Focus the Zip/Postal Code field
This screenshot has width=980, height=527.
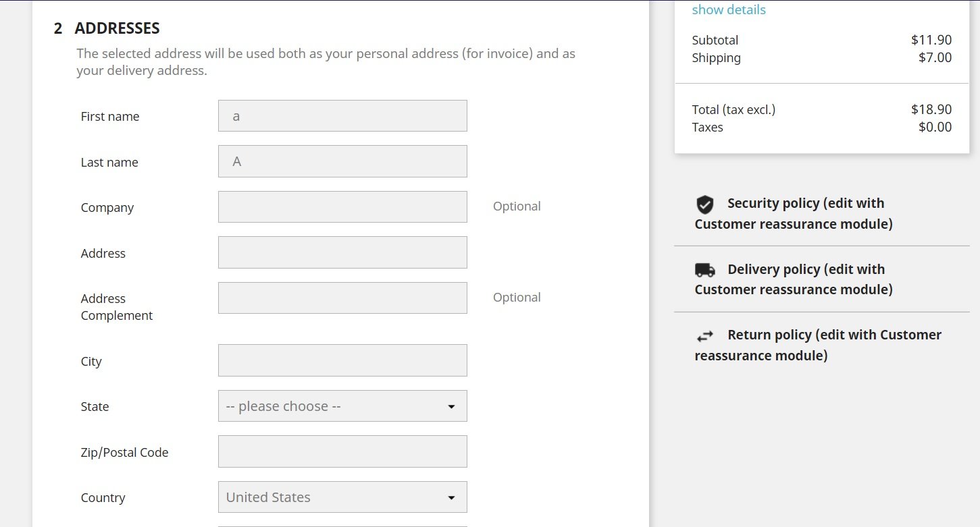coord(342,451)
